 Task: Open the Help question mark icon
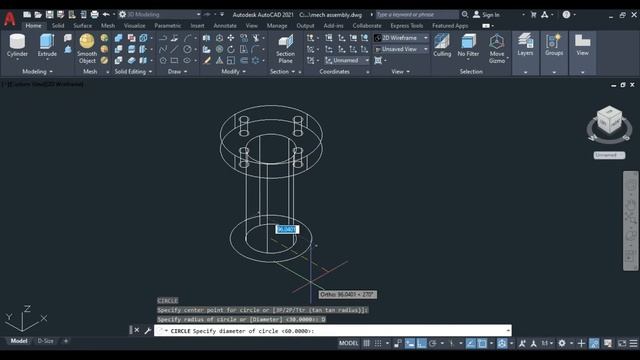(566, 15)
